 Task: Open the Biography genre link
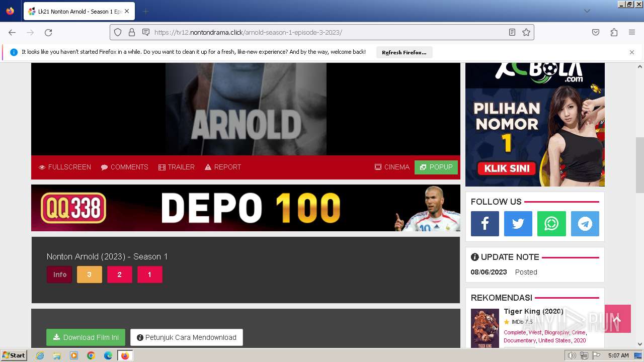[556, 332]
